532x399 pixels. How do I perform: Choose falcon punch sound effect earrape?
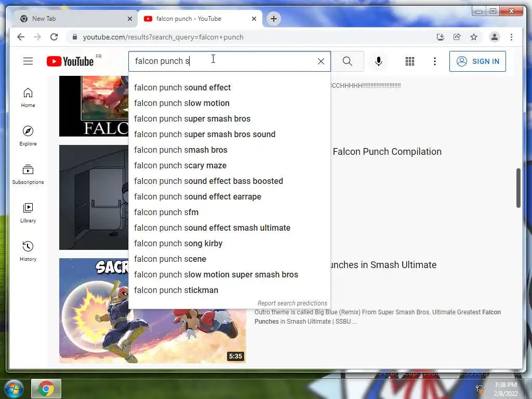pos(229,197)
